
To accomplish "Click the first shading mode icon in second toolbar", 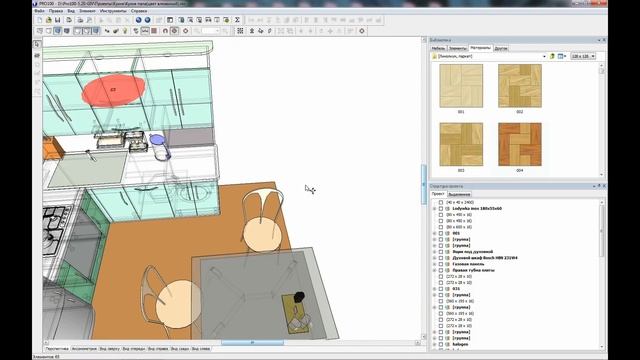I will [40, 31].
